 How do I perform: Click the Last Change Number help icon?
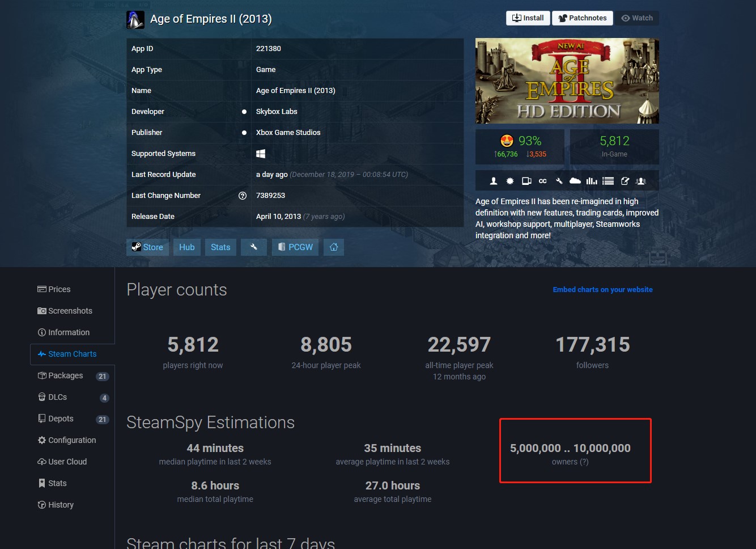tap(243, 196)
